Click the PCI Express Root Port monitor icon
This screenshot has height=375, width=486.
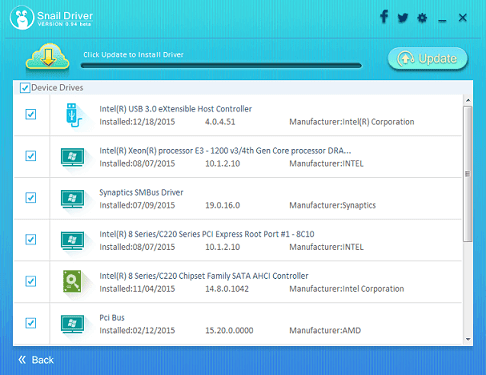tap(72, 240)
